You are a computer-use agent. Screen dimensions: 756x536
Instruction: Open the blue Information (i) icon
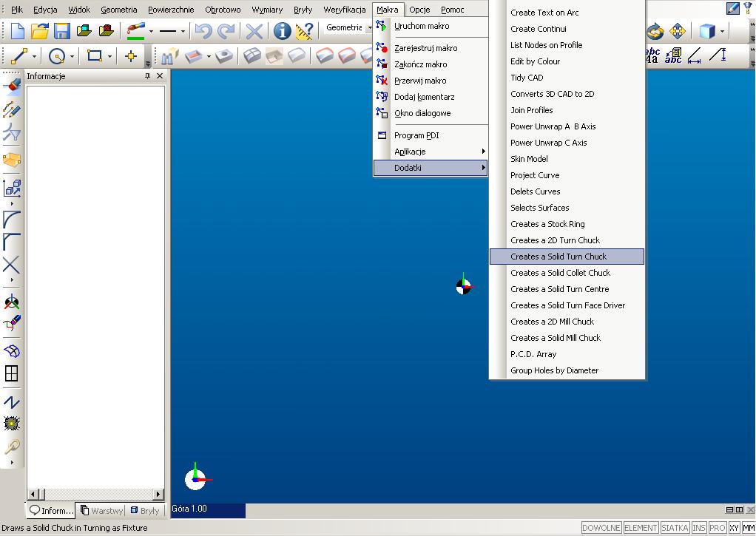282,31
